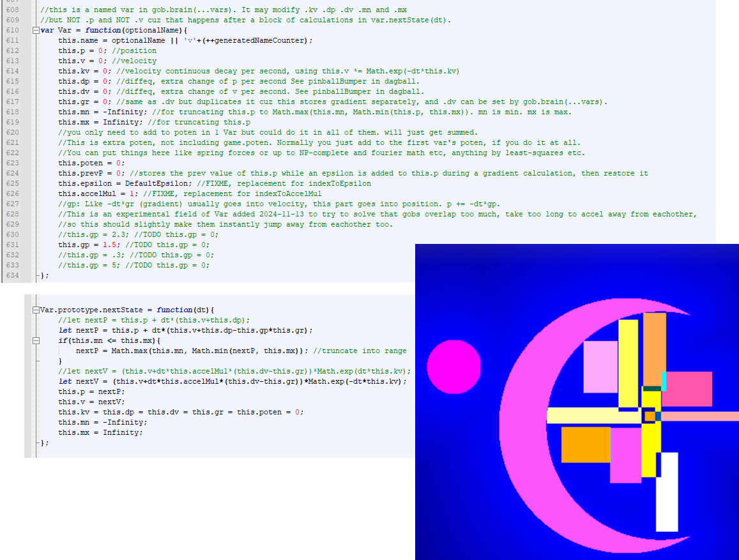The width and height of the screenshot is (739, 560).
Task: Select line number 623 in the gutter
Action: point(13,163)
